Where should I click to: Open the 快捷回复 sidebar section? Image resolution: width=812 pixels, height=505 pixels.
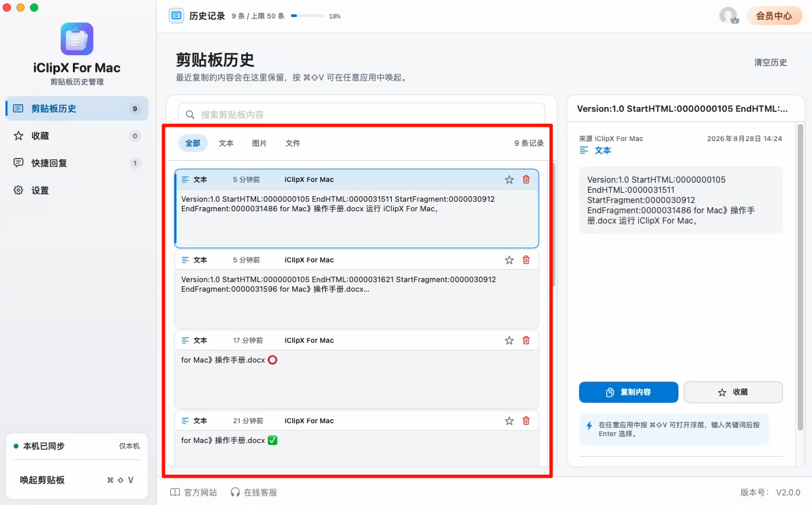(77, 163)
